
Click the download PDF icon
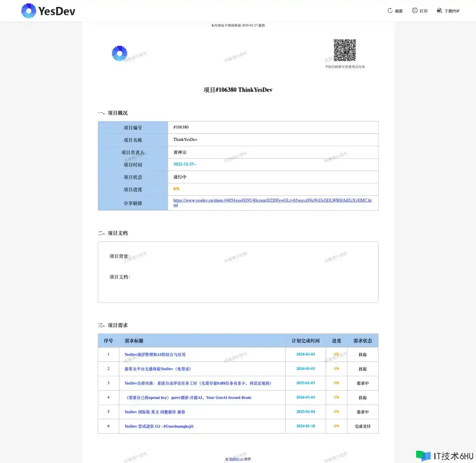click(439, 11)
